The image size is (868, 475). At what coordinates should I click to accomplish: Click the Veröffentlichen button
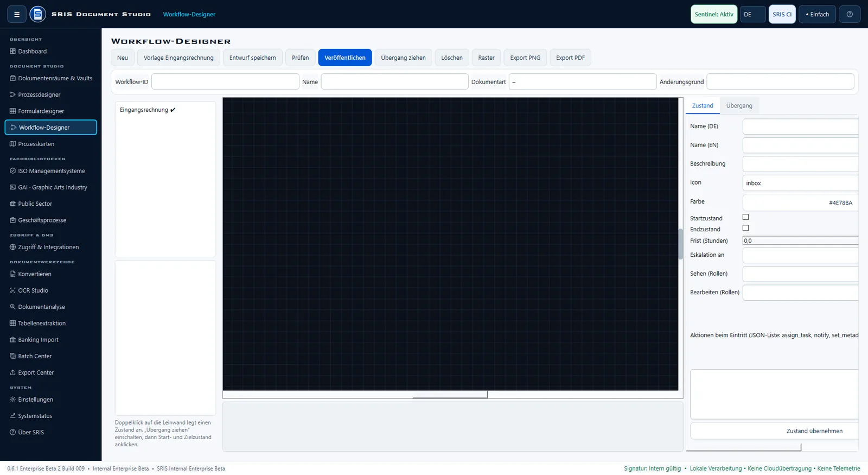click(x=345, y=58)
